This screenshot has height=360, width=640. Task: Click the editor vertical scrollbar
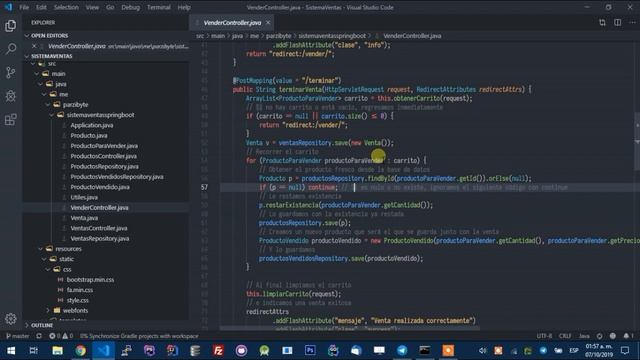[x=637, y=141]
